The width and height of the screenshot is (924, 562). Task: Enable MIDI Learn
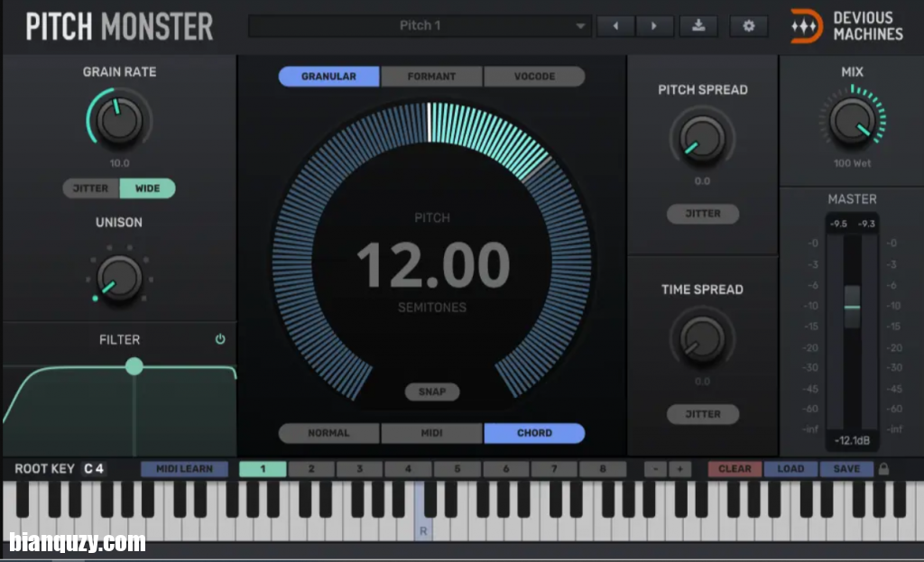pyautogui.click(x=184, y=469)
